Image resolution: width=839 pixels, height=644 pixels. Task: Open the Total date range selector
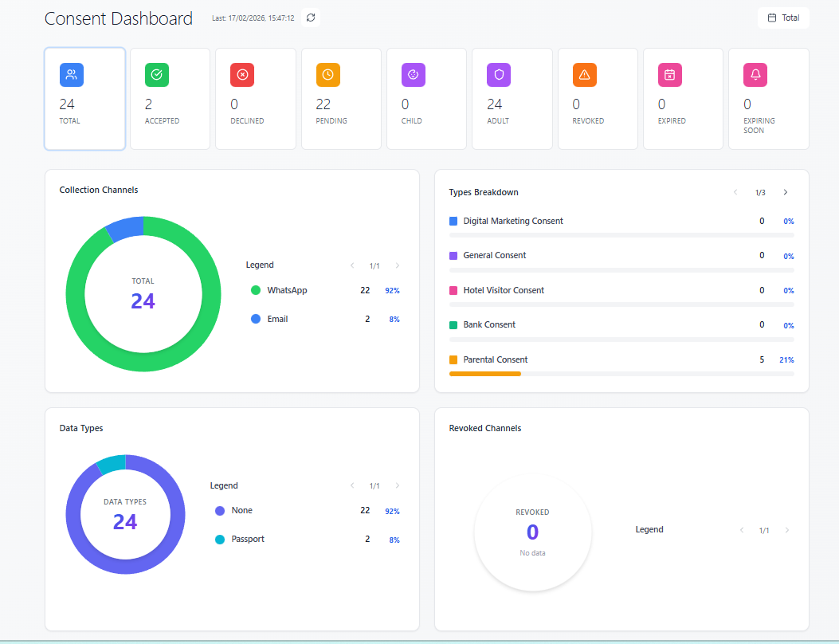click(782, 17)
